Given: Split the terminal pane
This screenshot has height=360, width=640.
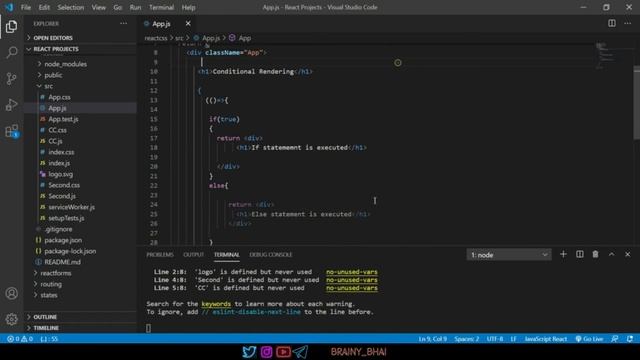Looking at the screenshot, I should pyautogui.click(x=580, y=254).
